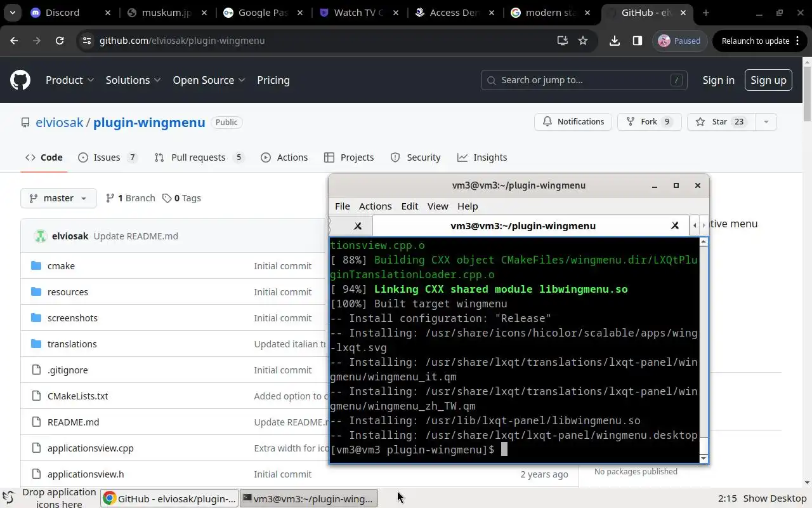Open new browser tab with plus
This screenshot has width=812, height=508.
706,13
